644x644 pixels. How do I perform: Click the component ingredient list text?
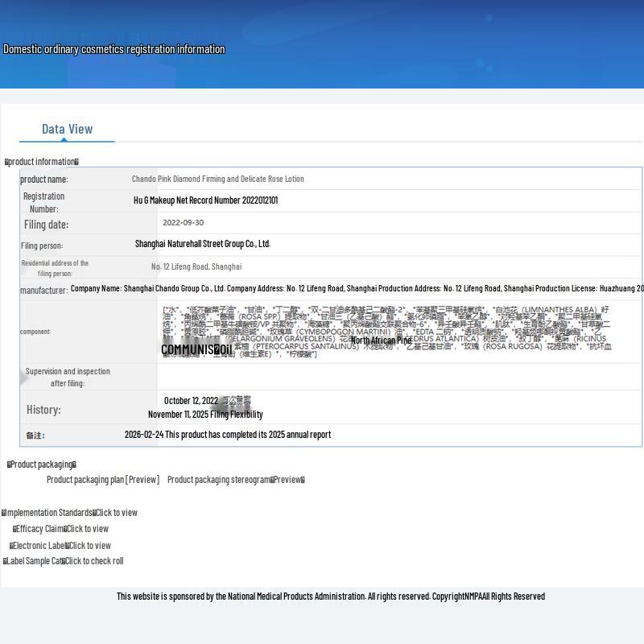point(386,332)
